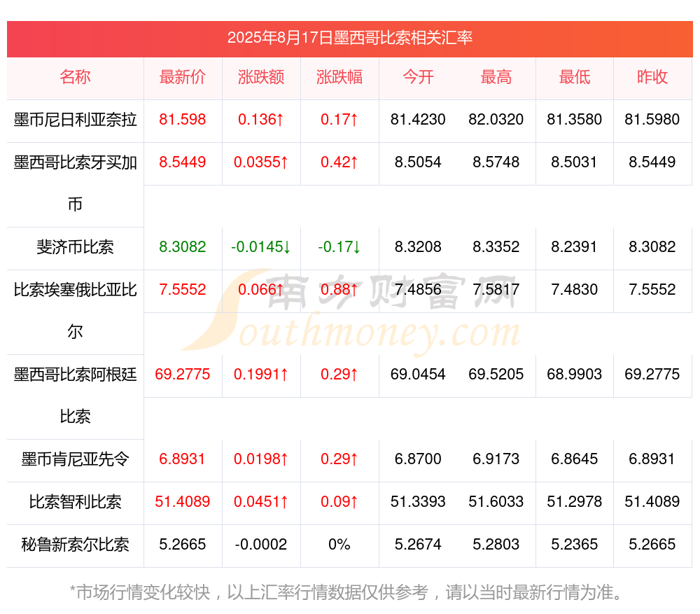Click latest price 51.4089 in red
Viewport: 700px width, 614px height.
(182, 502)
